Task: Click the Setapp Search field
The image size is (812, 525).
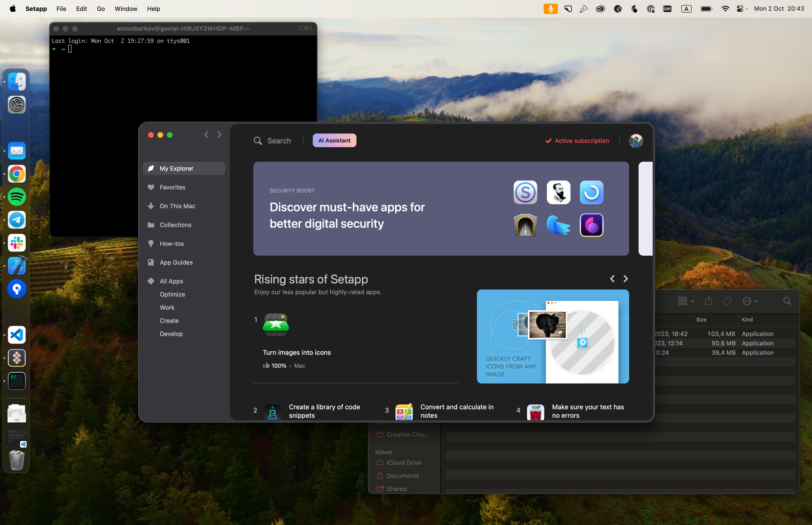Action: tap(273, 141)
